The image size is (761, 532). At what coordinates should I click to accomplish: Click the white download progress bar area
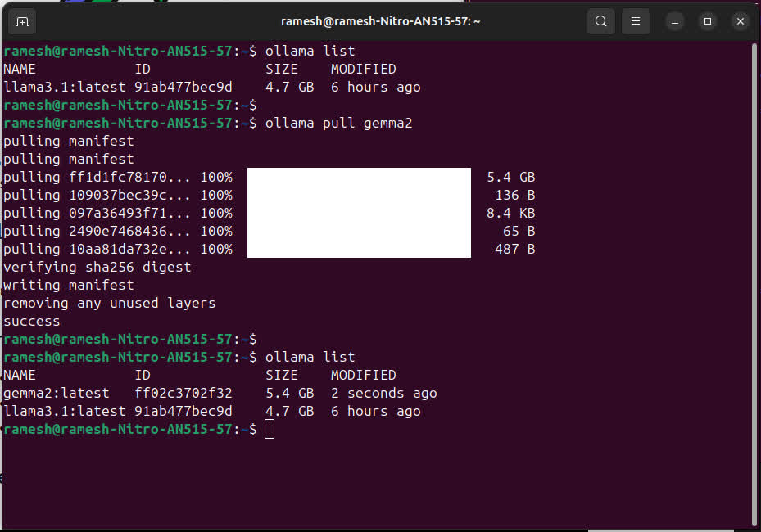[x=359, y=213]
